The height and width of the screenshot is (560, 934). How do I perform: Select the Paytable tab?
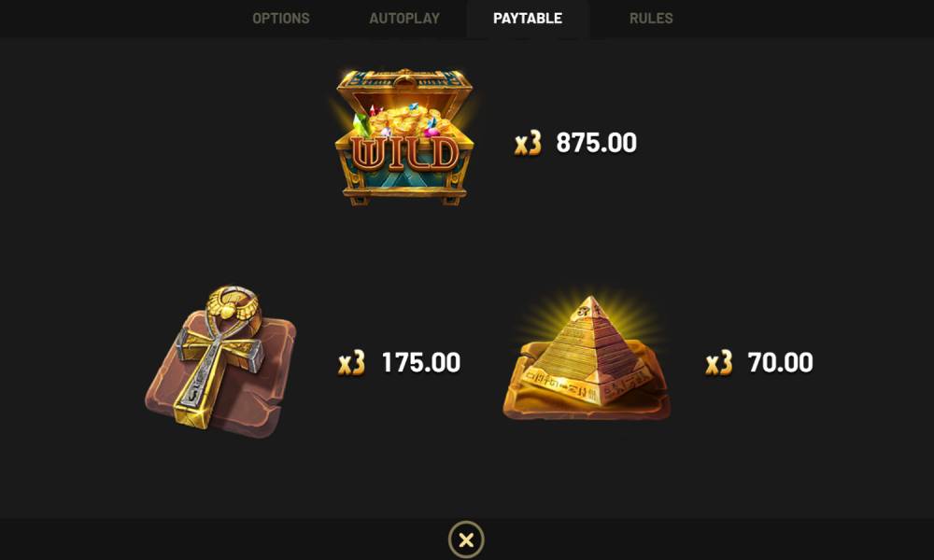pos(528,19)
